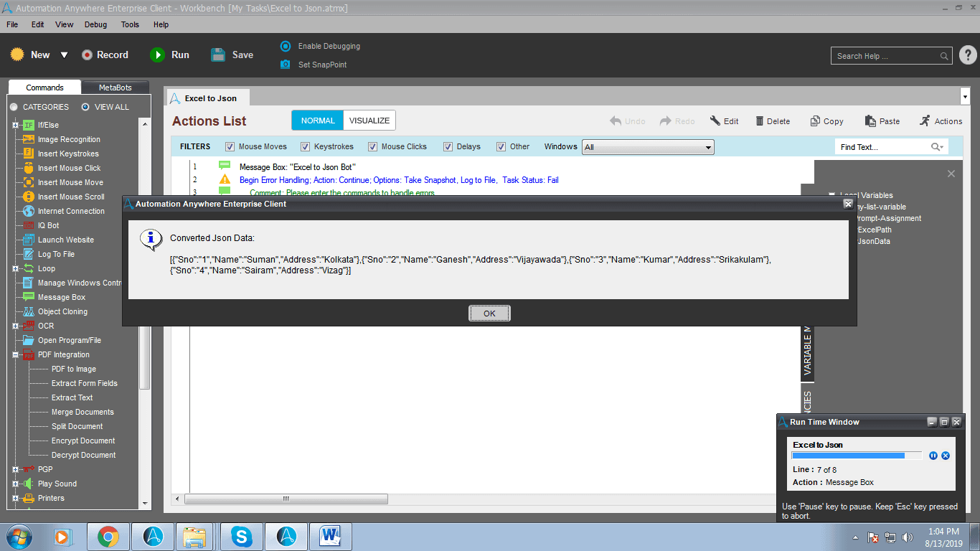Toggle the Delays filter checkbox
The width and height of the screenshot is (980, 551).
(x=448, y=147)
